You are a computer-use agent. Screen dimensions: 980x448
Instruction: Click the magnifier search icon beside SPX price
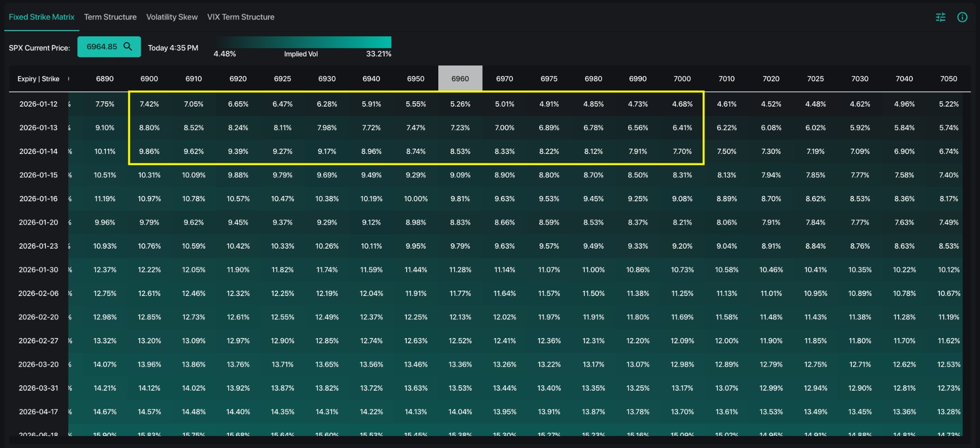pyautogui.click(x=128, y=46)
